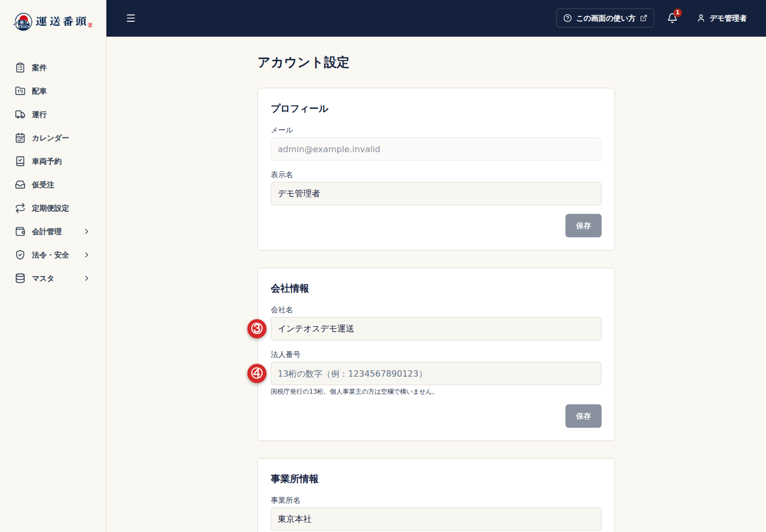Click the 法人番号 label

286,354
